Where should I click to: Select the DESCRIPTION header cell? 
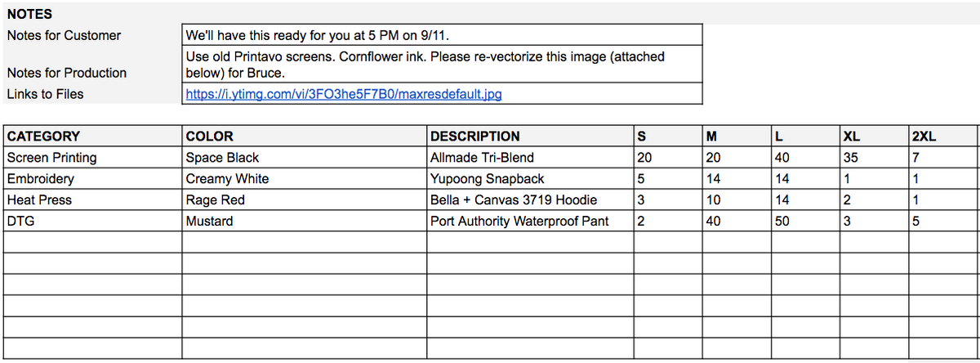(474, 137)
